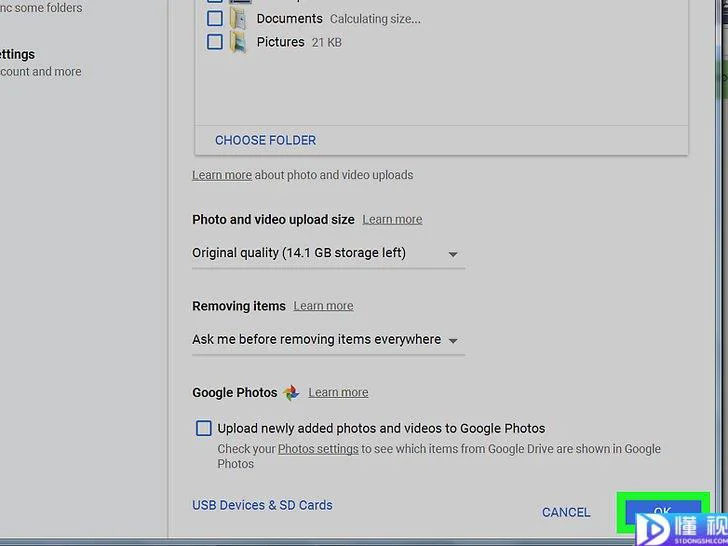Open the Original quality upload size dropdown
Screen dimensions: 728x546
coord(328,254)
